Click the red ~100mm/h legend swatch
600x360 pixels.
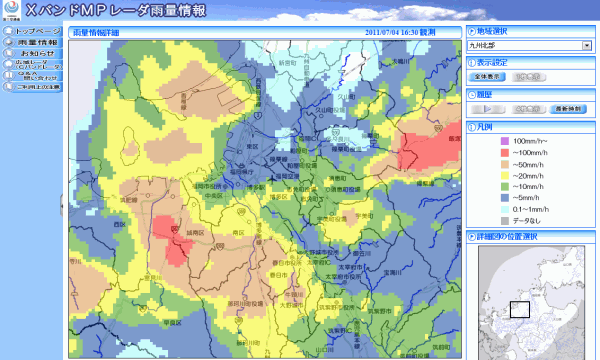505,153
